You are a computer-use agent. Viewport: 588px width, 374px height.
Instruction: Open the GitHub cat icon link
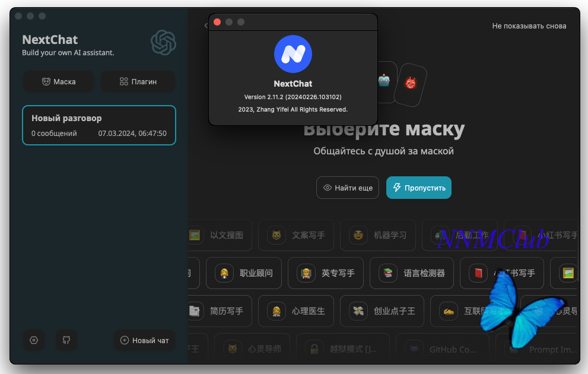(66, 340)
